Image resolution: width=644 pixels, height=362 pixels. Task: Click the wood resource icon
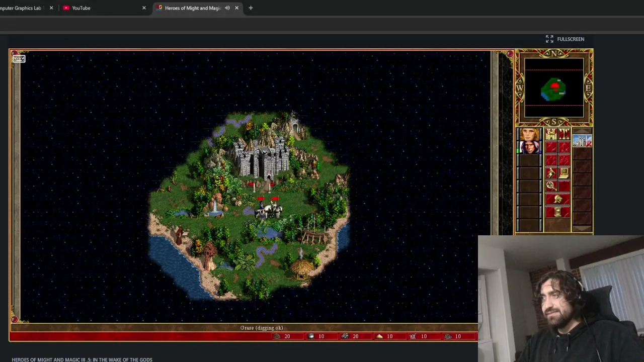pyautogui.click(x=277, y=336)
